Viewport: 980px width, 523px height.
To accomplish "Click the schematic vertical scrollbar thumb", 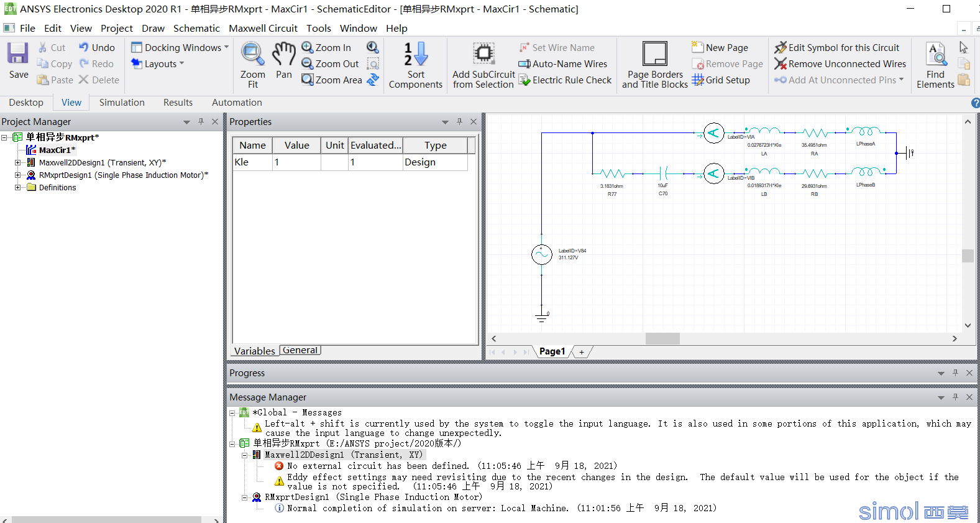I will (x=968, y=256).
